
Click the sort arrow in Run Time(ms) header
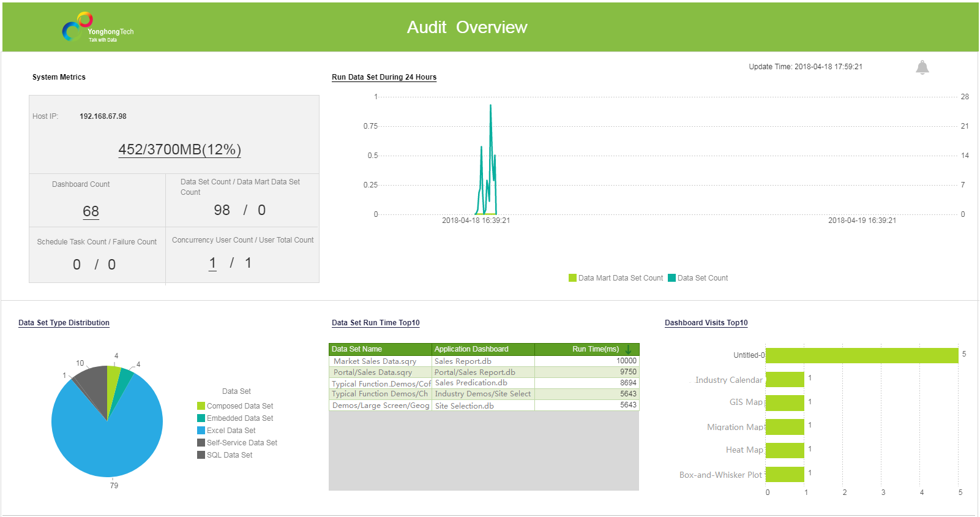coord(628,349)
